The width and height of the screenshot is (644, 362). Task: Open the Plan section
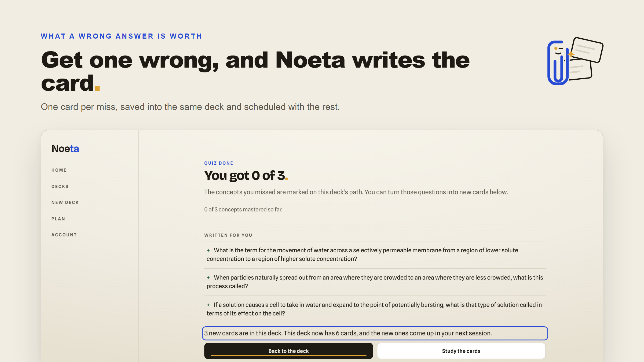coord(58,219)
